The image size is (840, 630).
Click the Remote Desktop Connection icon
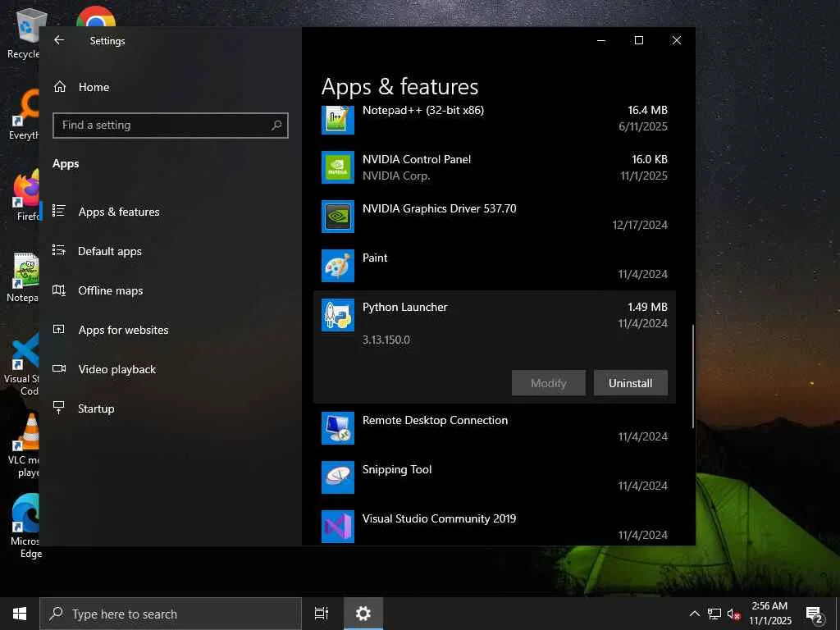pos(337,428)
